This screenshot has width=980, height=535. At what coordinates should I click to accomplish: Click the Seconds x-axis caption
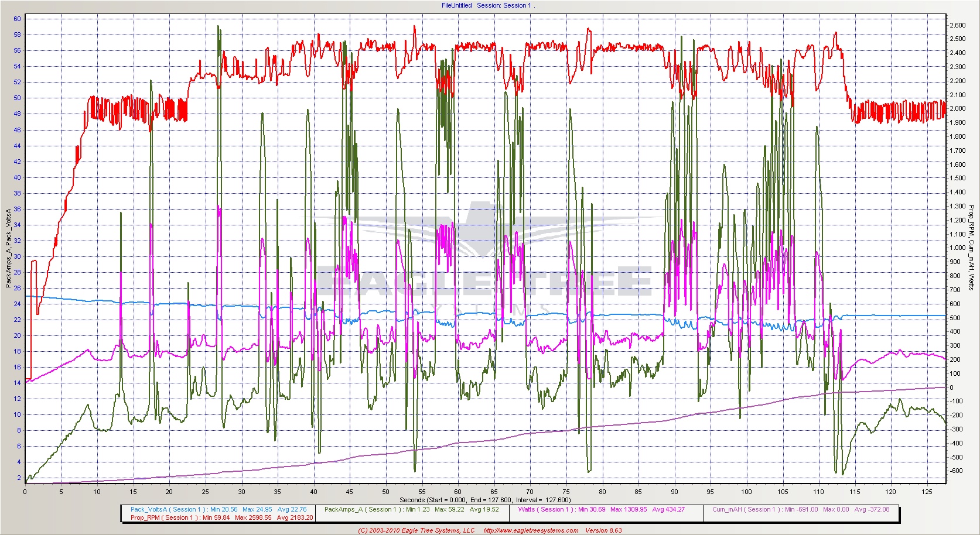click(485, 500)
